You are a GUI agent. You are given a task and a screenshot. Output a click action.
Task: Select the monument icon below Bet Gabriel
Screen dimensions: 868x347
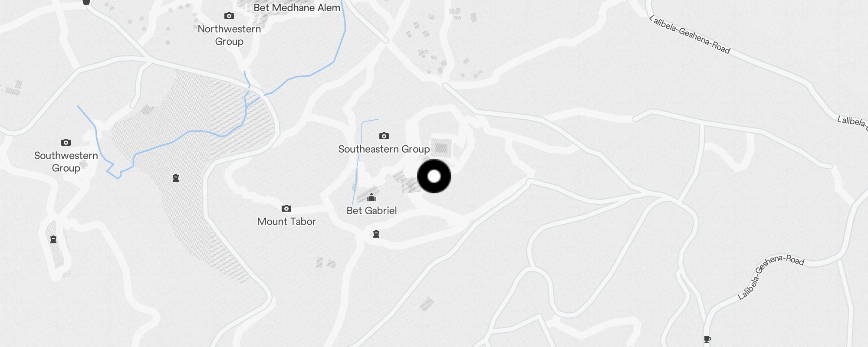pos(376,234)
